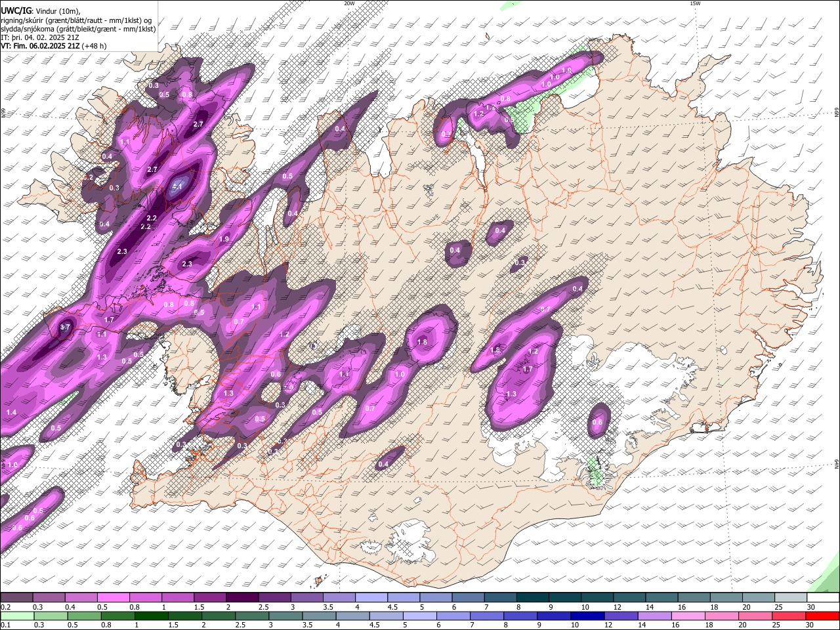840x630 pixels.
Task: Pick the light grey 25 swatch, top legend row
Action: pyautogui.click(x=791, y=598)
